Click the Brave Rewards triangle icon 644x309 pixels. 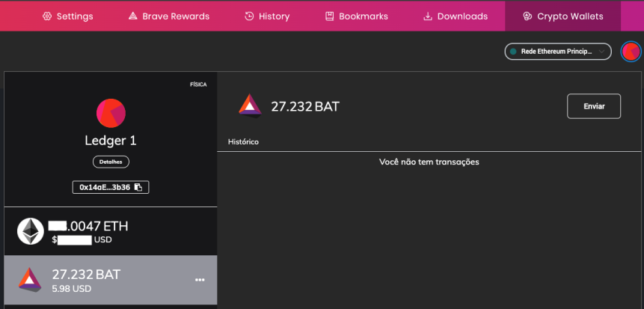click(132, 16)
